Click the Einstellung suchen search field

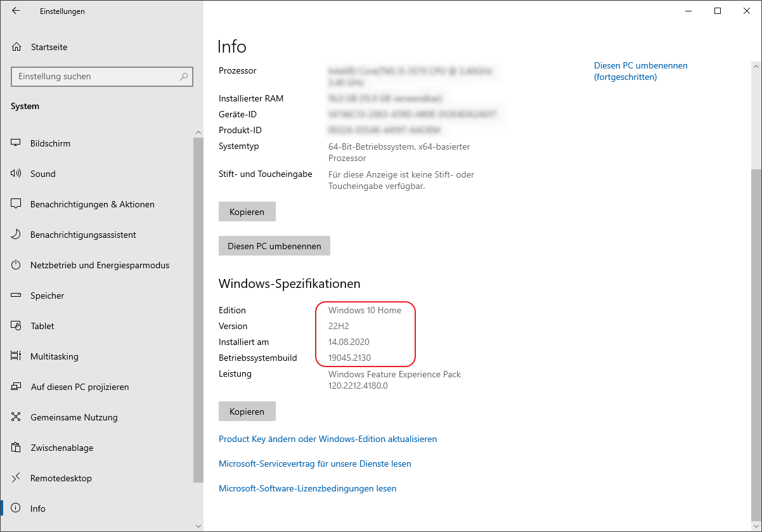pos(102,76)
